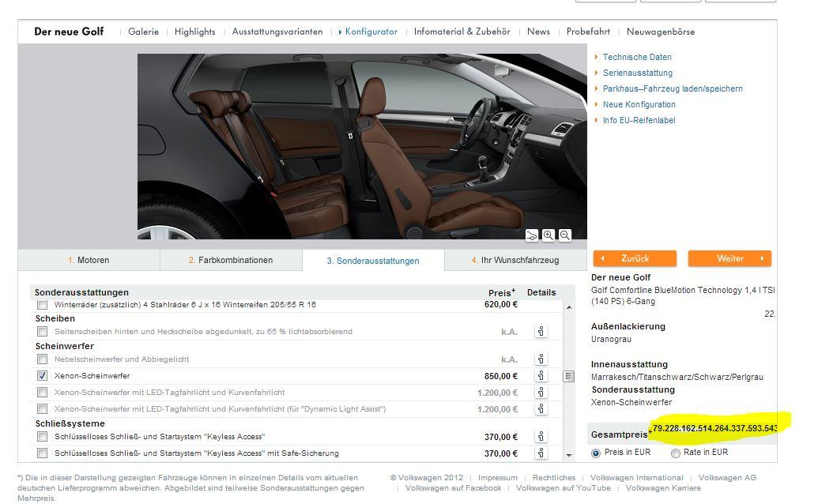Tick Xenon "Dynamic Light Assist" checkbox
Image resolution: width=818 pixels, height=504 pixels.
(42, 409)
